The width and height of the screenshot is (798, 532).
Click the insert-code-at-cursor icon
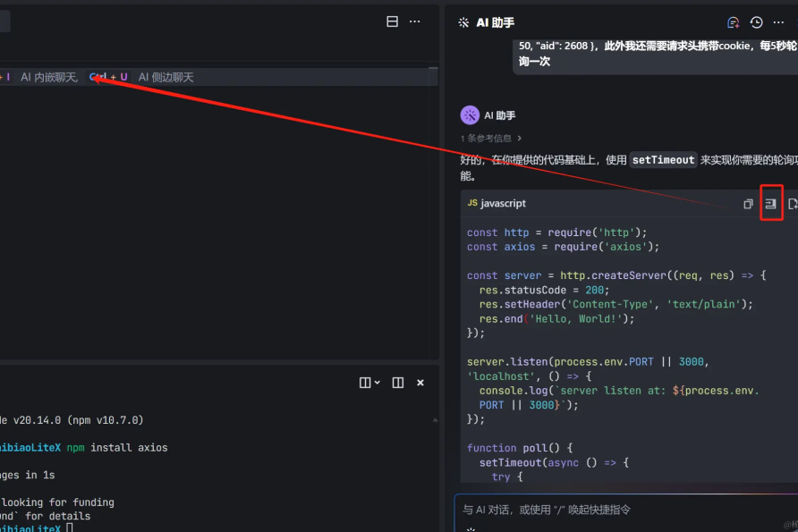coord(770,203)
